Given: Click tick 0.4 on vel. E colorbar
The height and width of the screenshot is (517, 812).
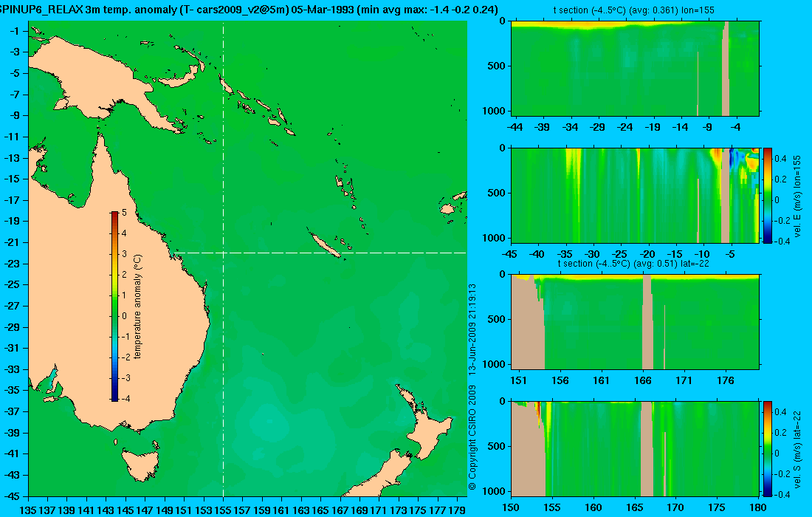Looking at the screenshot, I should click(780, 159).
